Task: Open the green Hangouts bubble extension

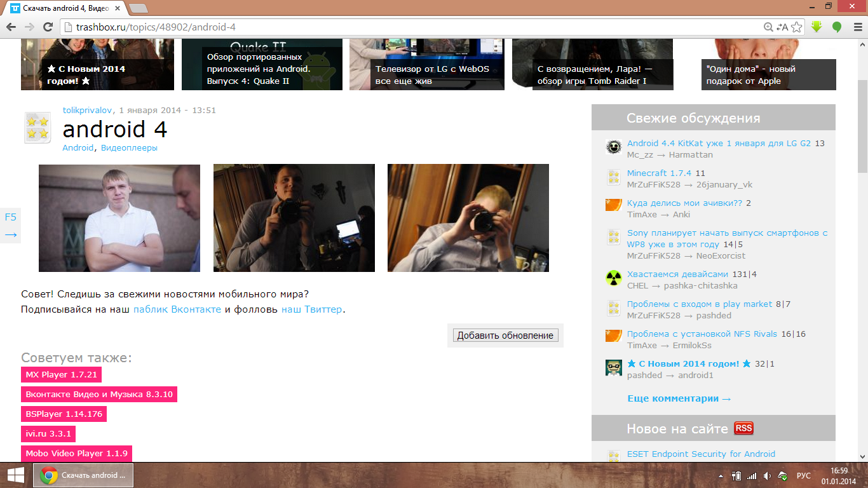Action: tap(837, 27)
